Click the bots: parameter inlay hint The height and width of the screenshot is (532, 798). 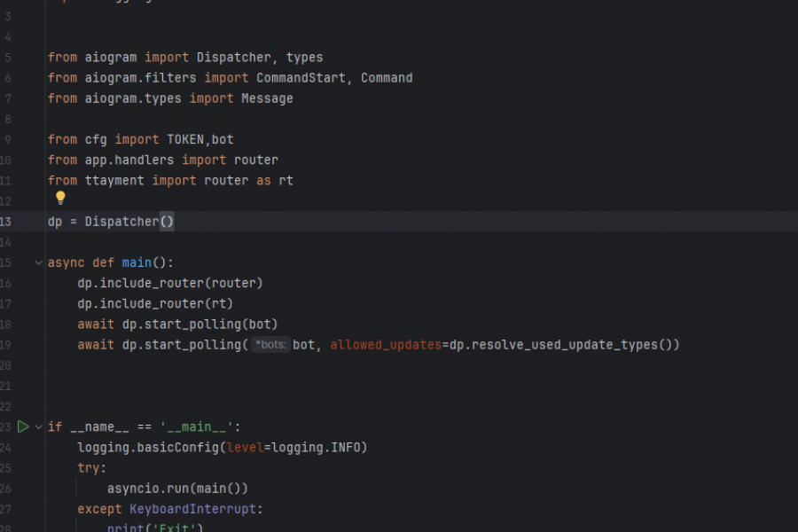coord(270,345)
